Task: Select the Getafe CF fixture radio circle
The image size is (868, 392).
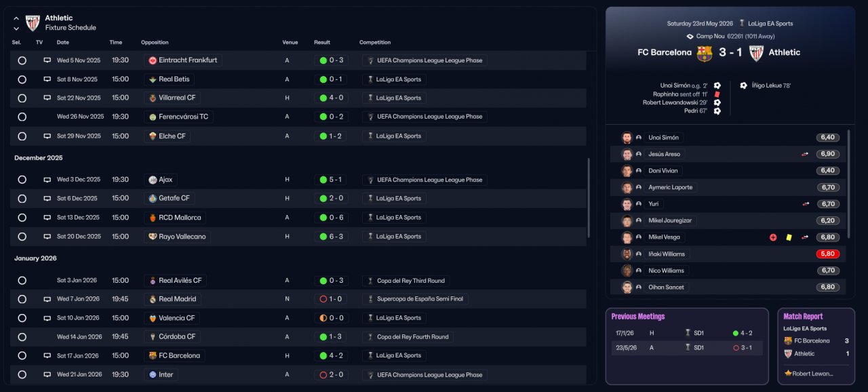Action: pos(22,199)
